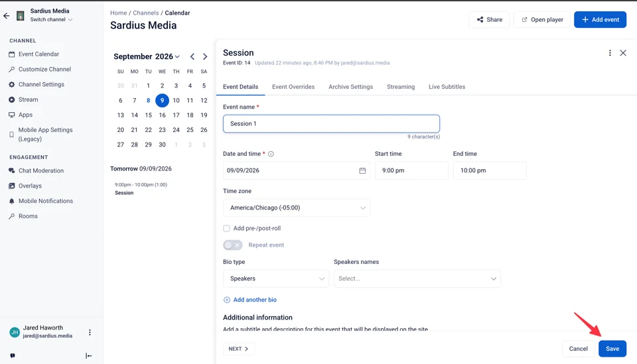Click the Add event button
The height and width of the screenshot is (364, 637).
click(600, 19)
